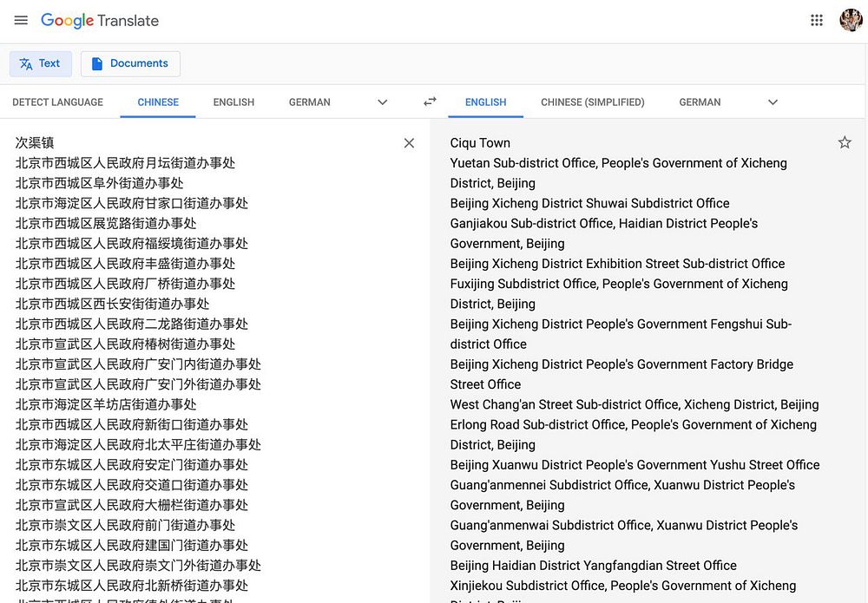Click translation Beijing Haidian District Yangfangdian Street Office

[x=594, y=566]
